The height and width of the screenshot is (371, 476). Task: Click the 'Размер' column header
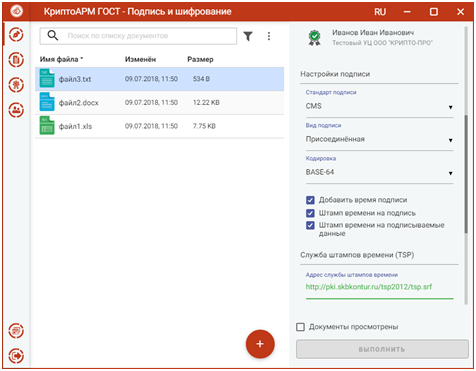point(200,59)
